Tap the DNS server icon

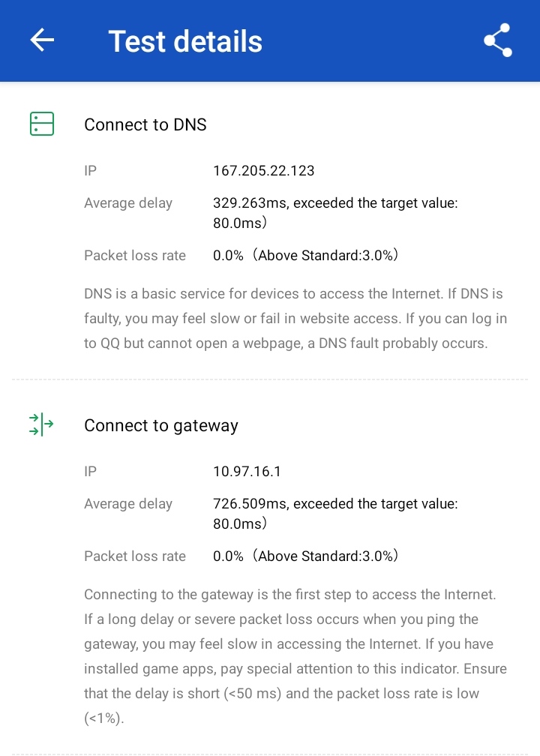coord(42,124)
